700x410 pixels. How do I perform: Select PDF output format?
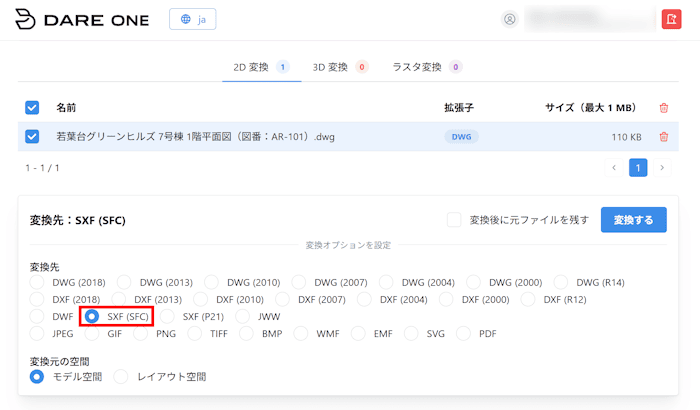[x=463, y=334]
